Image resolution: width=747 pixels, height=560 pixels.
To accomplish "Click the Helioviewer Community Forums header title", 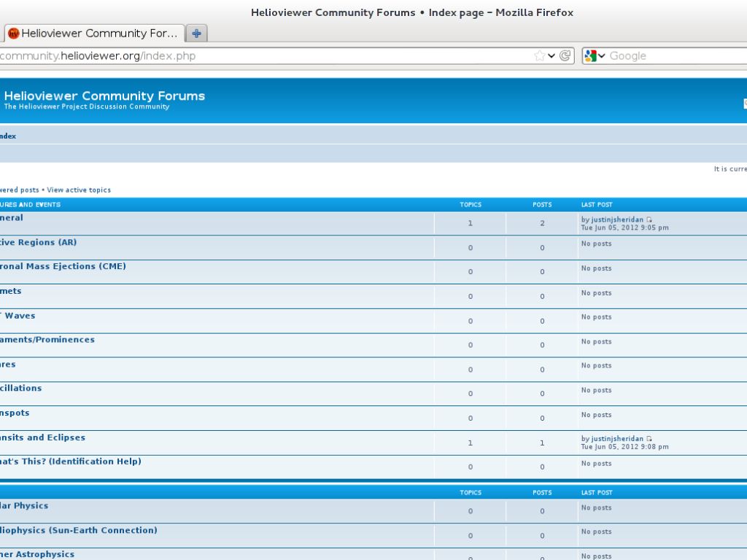I will coord(104,96).
